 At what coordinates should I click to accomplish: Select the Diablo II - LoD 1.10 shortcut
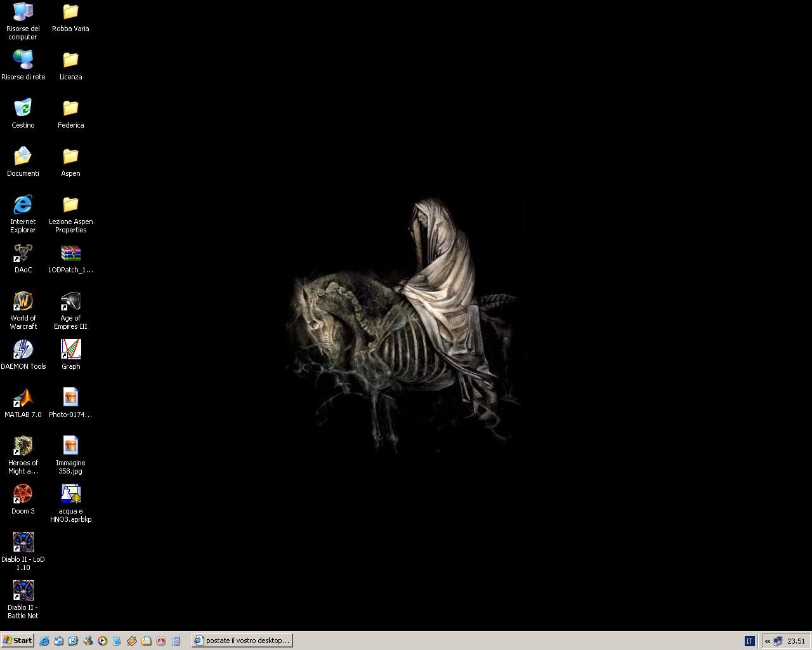(x=23, y=552)
